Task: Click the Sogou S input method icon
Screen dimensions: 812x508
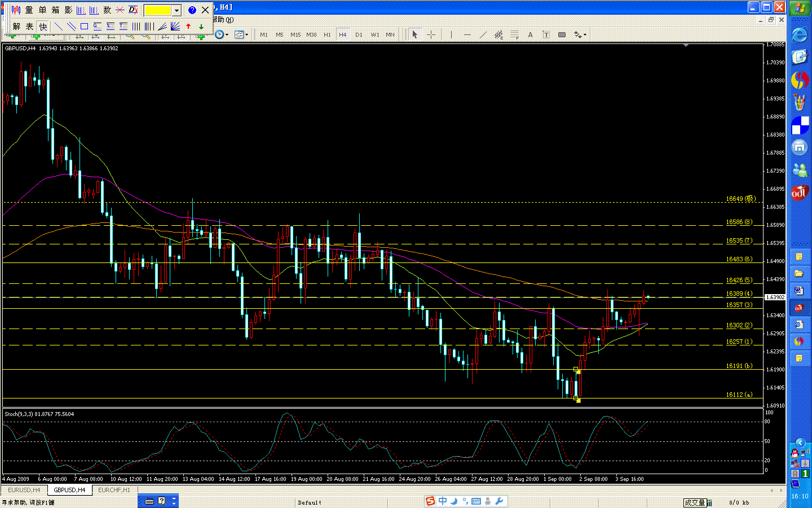Action: click(431, 501)
